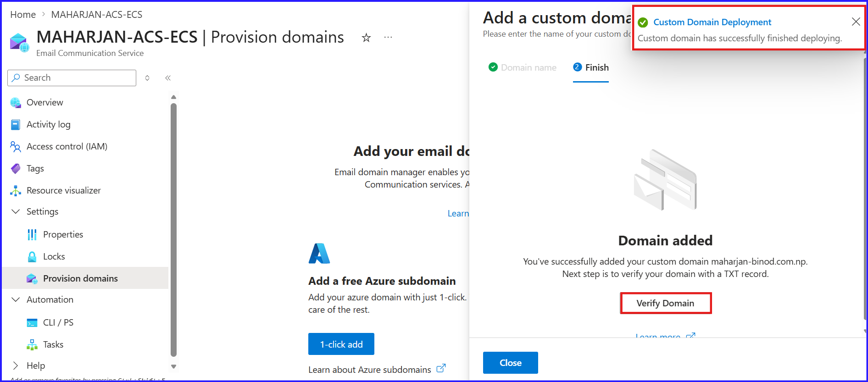868x382 pixels.
Task: Click the Overview globe icon
Action: 16,103
